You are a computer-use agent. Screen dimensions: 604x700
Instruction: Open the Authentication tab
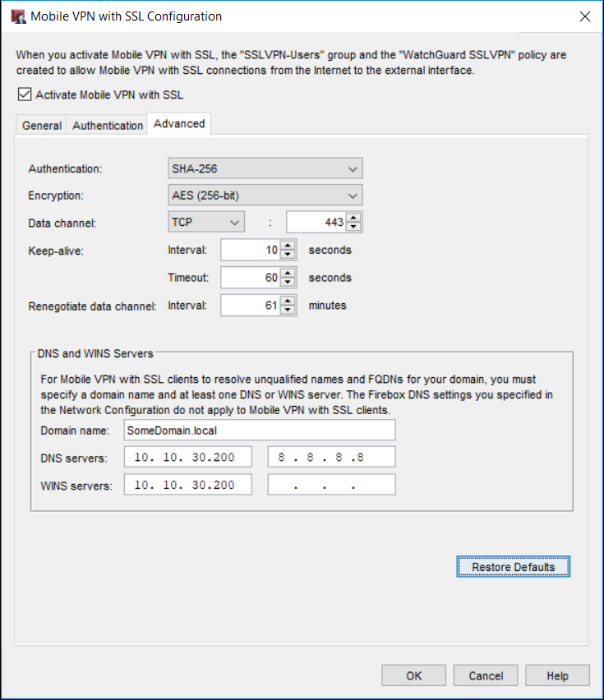point(108,126)
